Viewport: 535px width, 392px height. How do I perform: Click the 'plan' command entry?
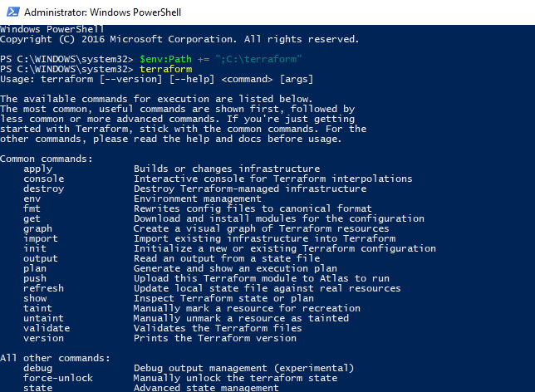point(35,268)
